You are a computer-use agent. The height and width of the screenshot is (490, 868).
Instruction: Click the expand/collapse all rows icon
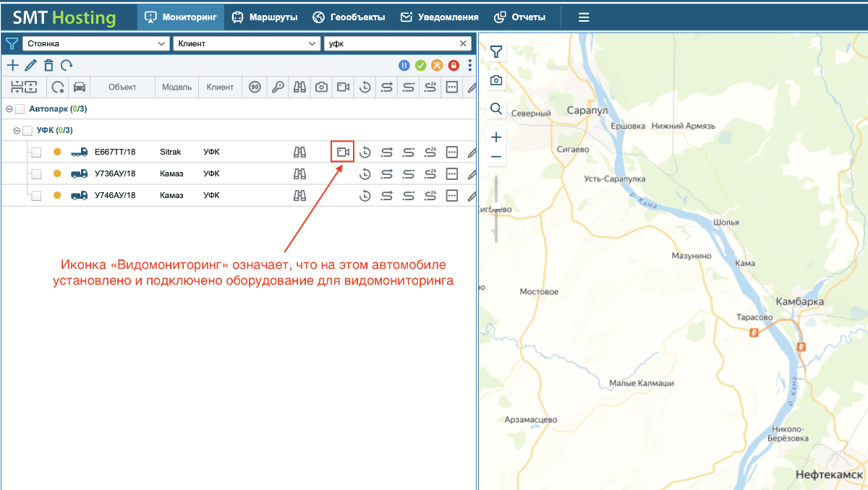click(x=23, y=87)
